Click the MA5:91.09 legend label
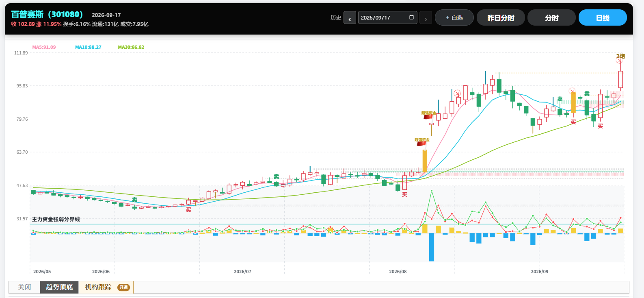The height and width of the screenshot is (298, 644). point(44,47)
